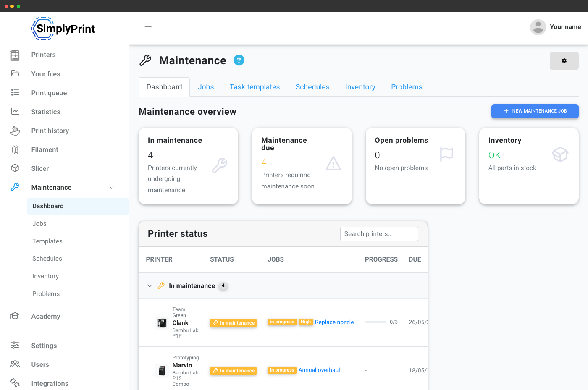588x390 pixels.
Task: Click the PROGRESS column header
Action: (x=381, y=259)
